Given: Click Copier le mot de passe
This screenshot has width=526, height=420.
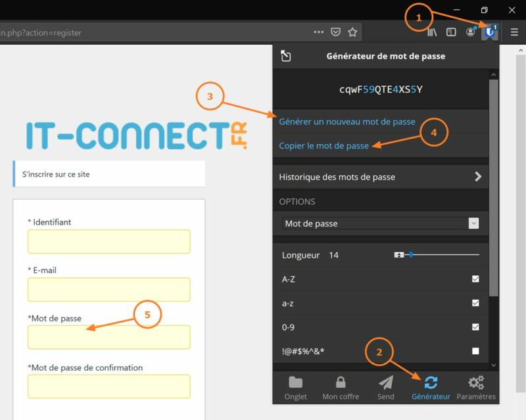Looking at the screenshot, I should [323, 146].
